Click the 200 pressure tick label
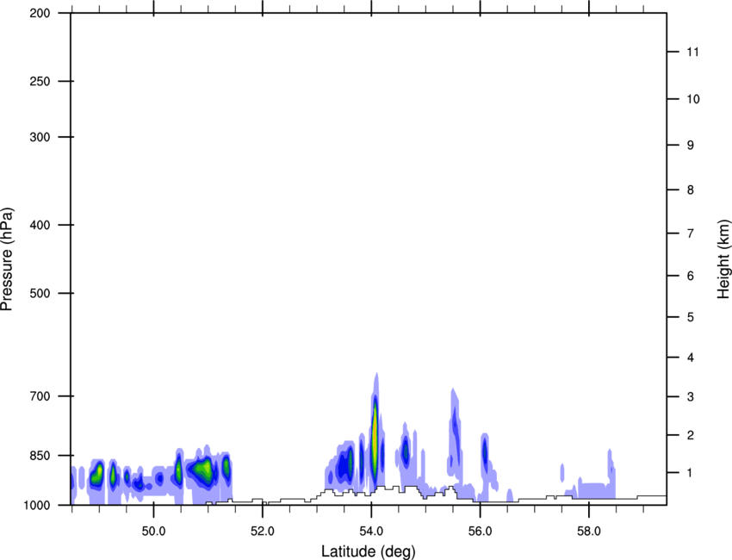Image resolution: width=732 pixels, height=560 pixels. click(x=40, y=13)
